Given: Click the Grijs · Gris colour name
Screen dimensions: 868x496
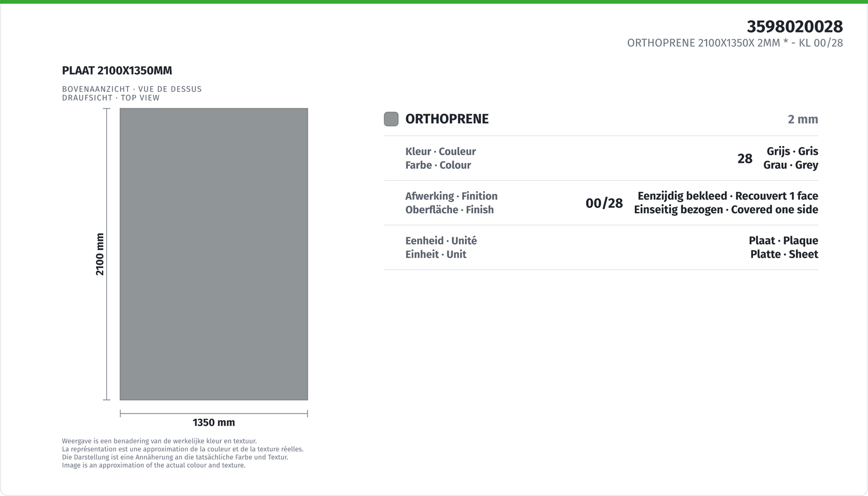Looking at the screenshot, I should click(793, 151).
